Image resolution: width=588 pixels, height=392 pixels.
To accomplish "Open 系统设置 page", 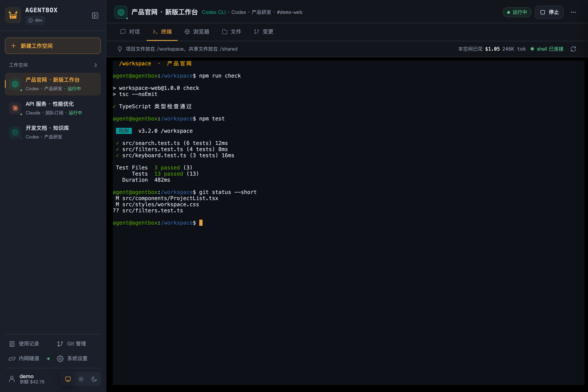I will (76, 359).
